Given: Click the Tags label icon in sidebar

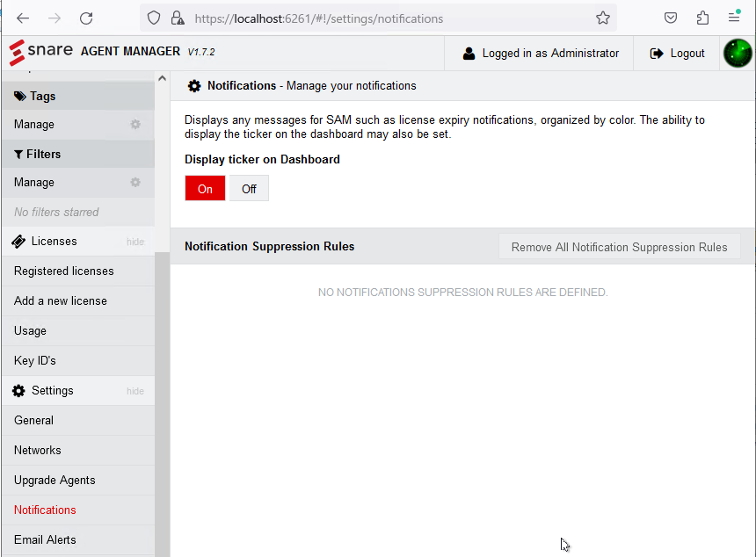Looking at the screenshot, I should 19,96.
